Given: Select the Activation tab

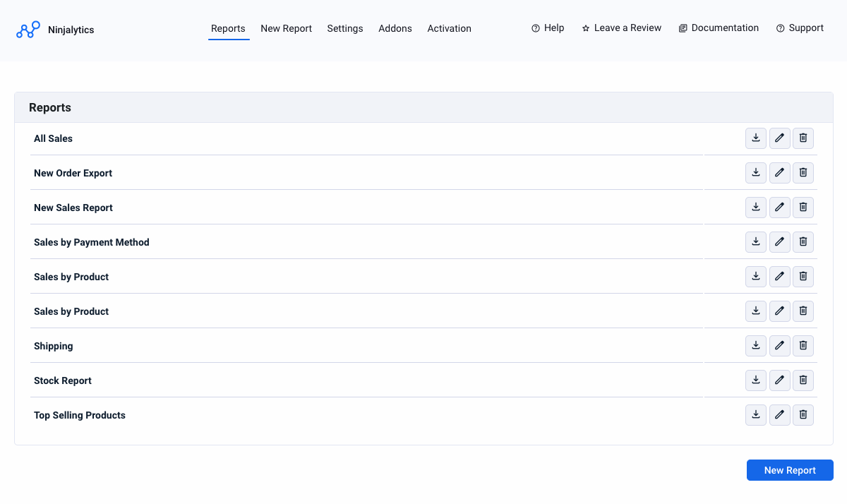Looking at the screenshot, I should 449,28.
